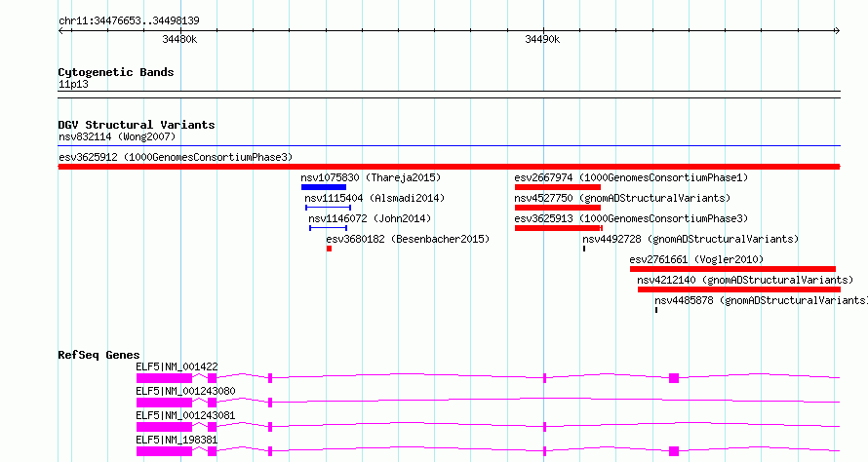
Task: Open the esv3625912 (1000GenomesConsortiumPhase3) label
Action: pyautogui.click(x=176, y=157)
